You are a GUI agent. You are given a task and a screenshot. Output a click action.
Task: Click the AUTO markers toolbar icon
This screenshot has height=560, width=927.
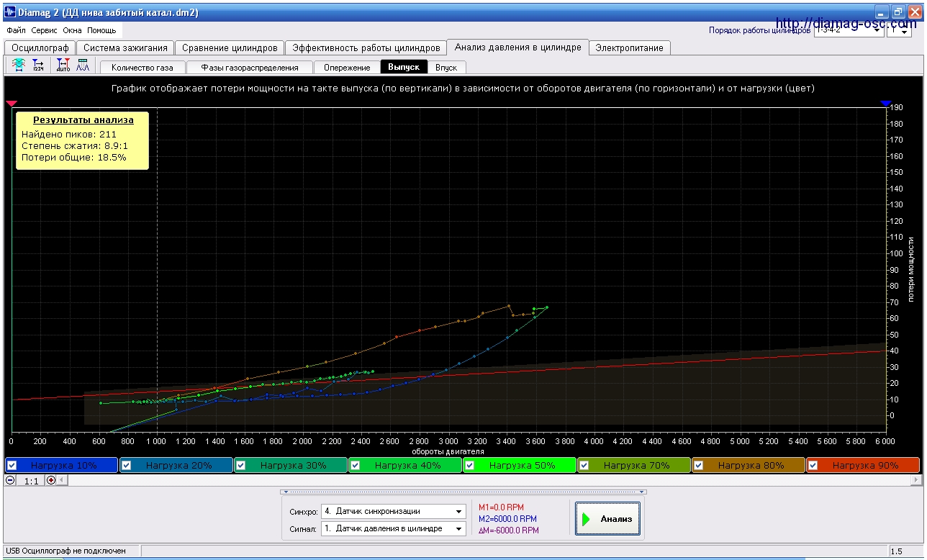click(63, 66)
